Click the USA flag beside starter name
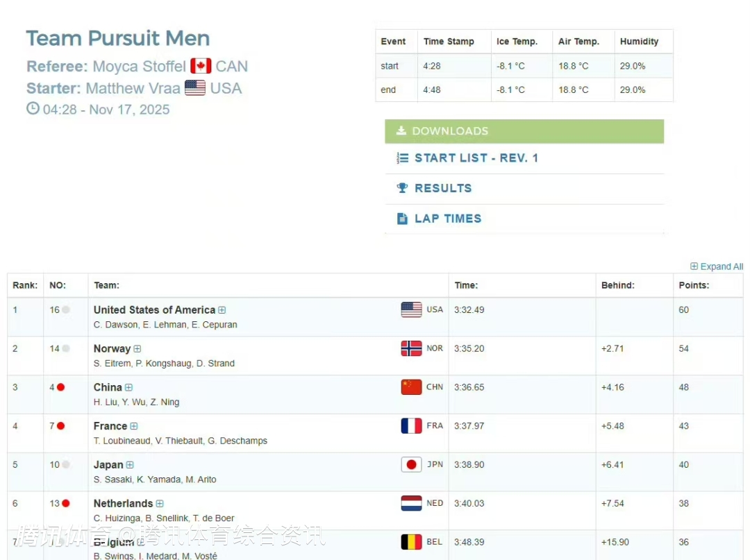The width and height of the screenshot is (750, 560). pyautogui.click(x=195, y=88)
